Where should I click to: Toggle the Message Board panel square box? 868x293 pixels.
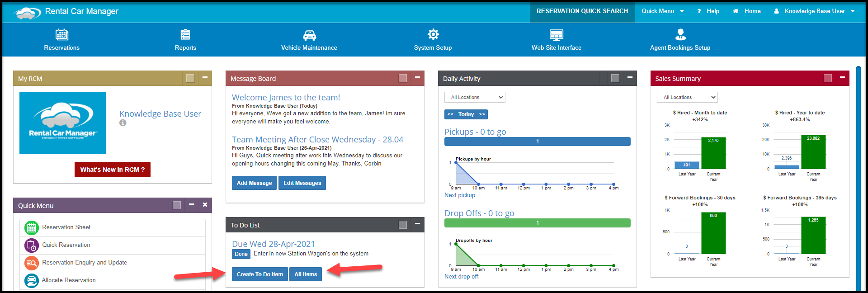[403, 78]
